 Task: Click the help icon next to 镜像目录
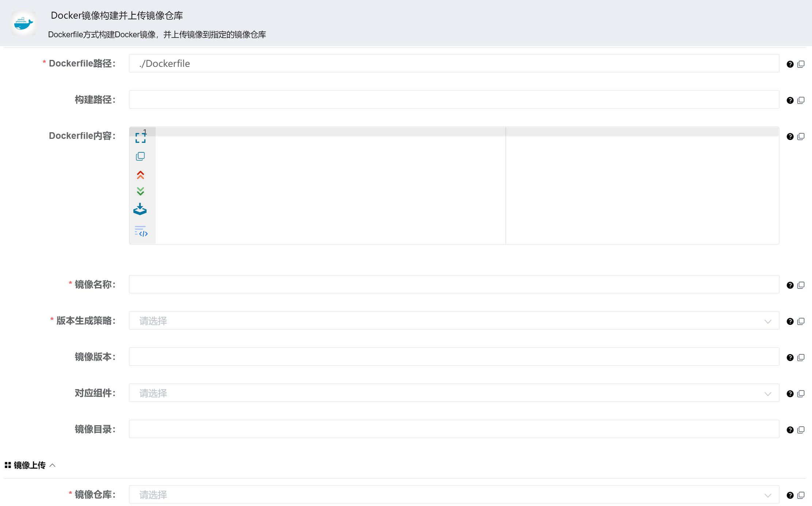click(x=790, y=429)
